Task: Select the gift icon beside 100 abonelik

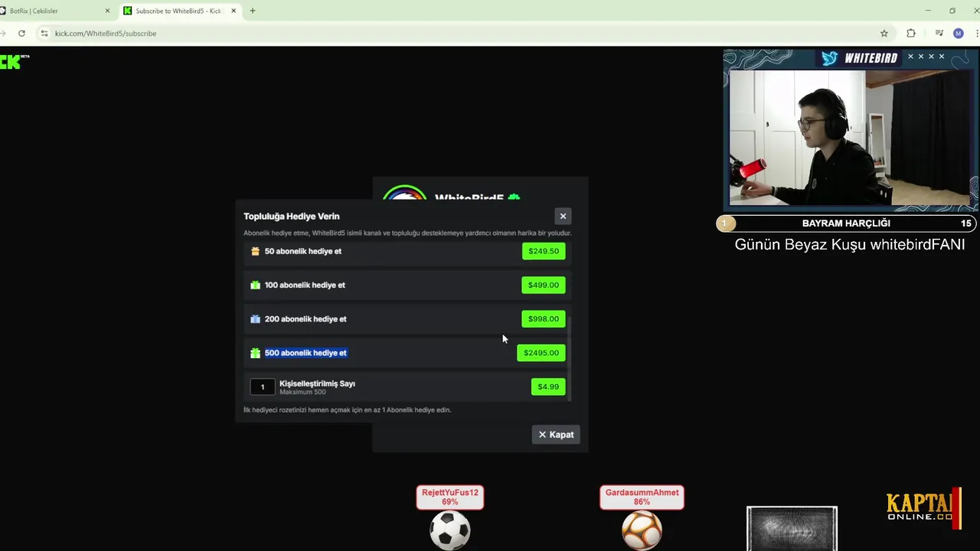Action: coord(256,285)
